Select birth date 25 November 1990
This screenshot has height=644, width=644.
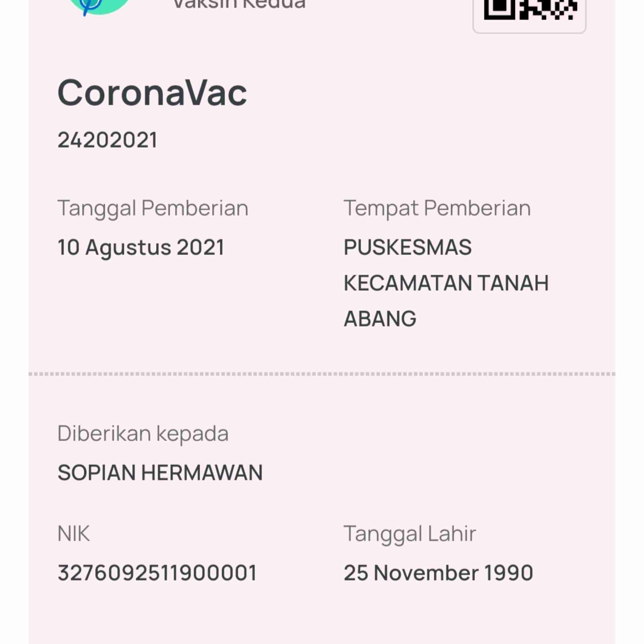point(438,573)
